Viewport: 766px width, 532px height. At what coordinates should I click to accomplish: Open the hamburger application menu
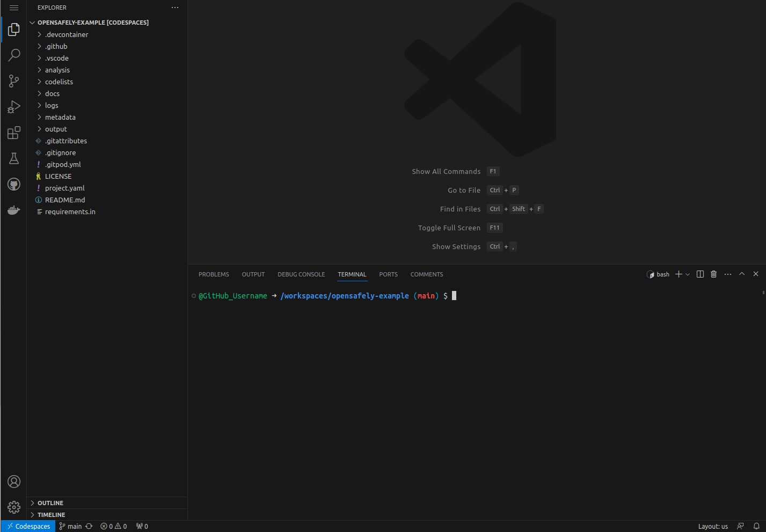click(x=14, y=8)
